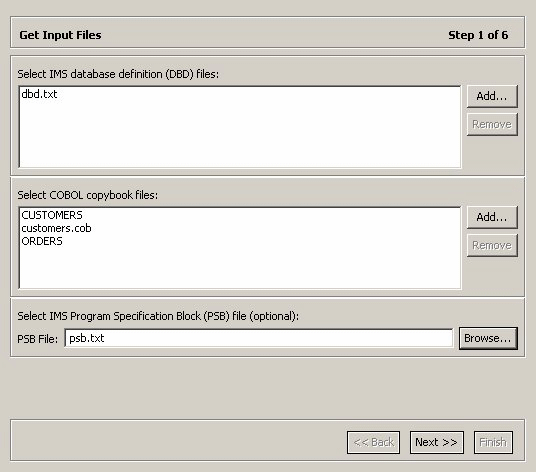
Task: Click Add for DBD files
Action: [x=492, y=96]
